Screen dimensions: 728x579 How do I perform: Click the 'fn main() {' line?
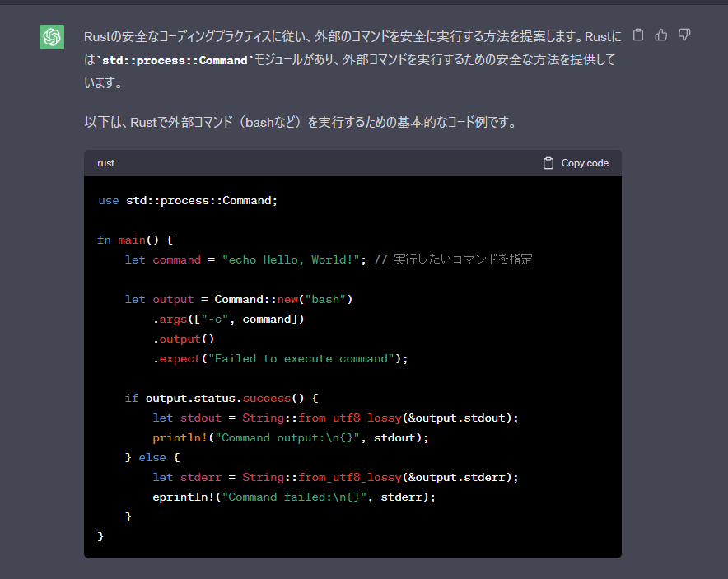pyautogui.click(x=135, y=240)
